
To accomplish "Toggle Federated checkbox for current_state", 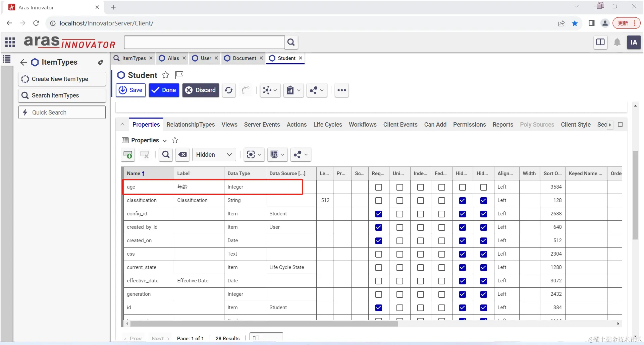I will [x=442, y=268].
